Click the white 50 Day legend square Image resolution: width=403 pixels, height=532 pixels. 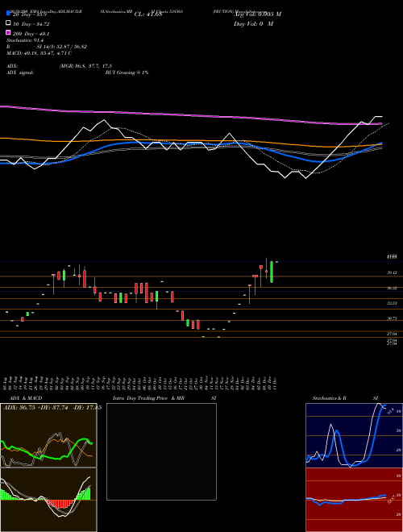tap(8, 23)
